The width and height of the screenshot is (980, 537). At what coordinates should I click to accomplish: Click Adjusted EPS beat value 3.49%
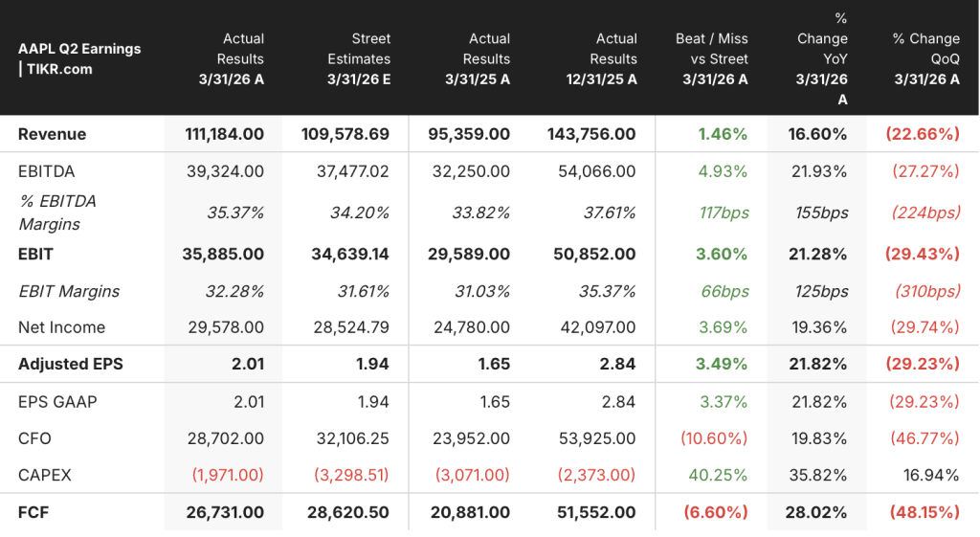tap(722, 365)
